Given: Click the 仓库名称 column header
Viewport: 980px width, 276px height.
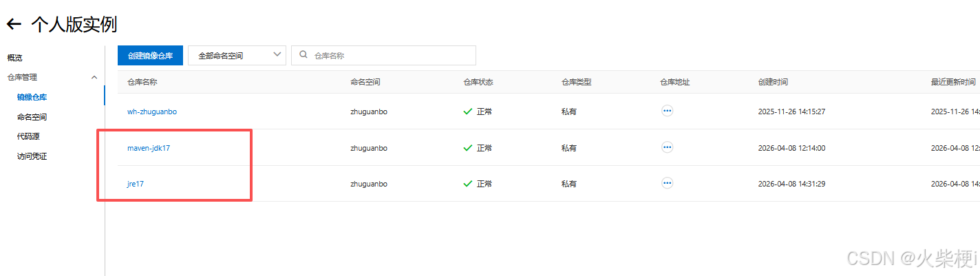Looking at the screenshot, I should coord(142,82).
